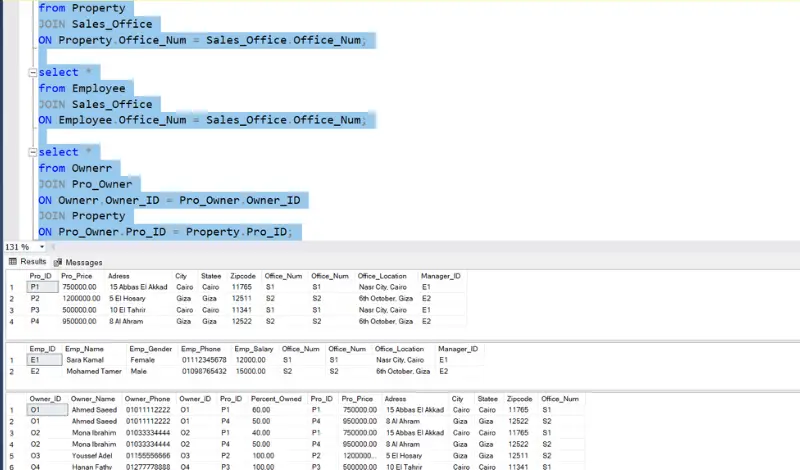Select the E1 cell in employee grid
The width and height of the screenshot is (800, 470).
(44, 360)
